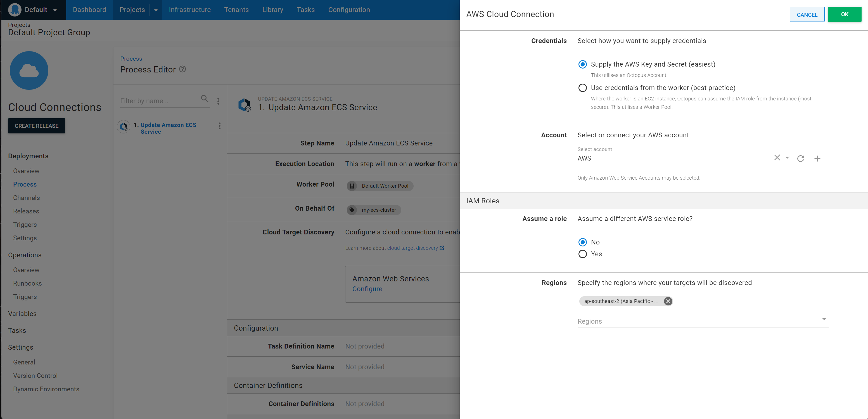Open the Configuration nav item
Viewport: 868px width, 419px height.
pyautogui.click(x=349, y=10)
